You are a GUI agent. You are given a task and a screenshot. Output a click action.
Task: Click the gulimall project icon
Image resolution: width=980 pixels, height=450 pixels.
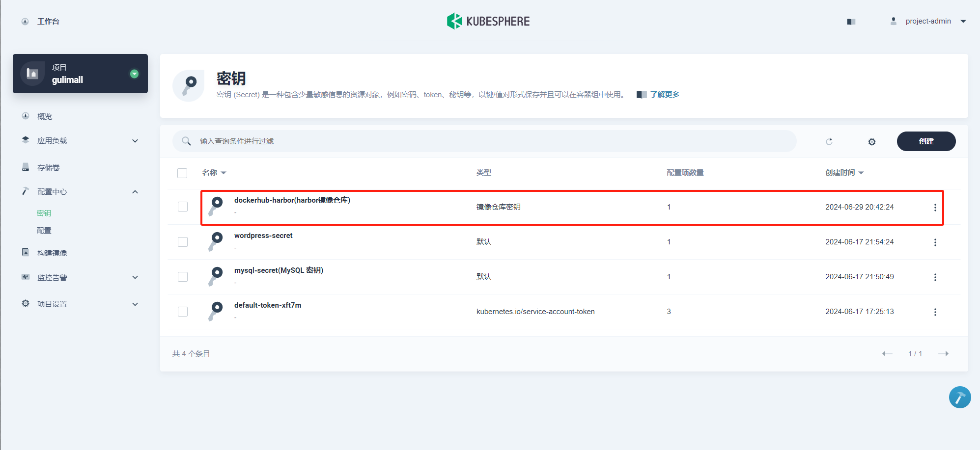pyautogui.click(x=32, y=74)
